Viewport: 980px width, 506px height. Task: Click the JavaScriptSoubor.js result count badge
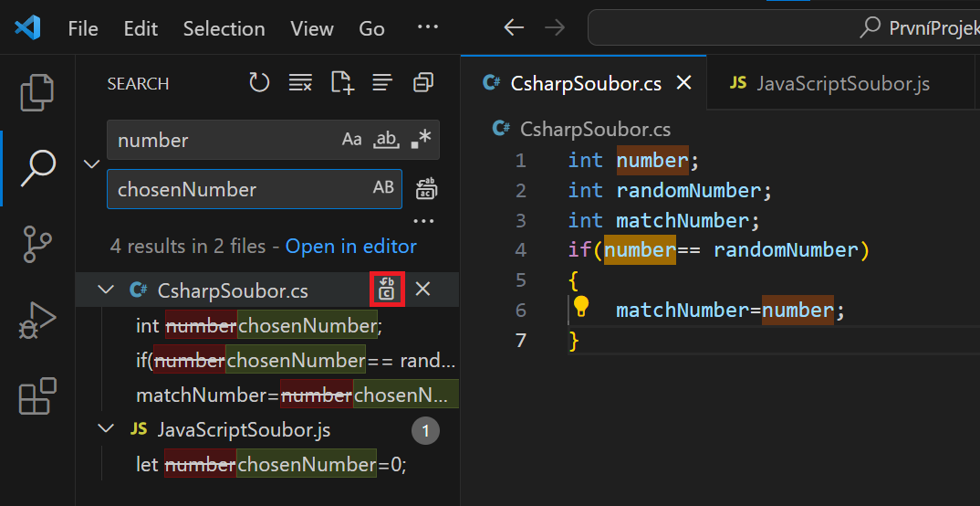(425, 431)
